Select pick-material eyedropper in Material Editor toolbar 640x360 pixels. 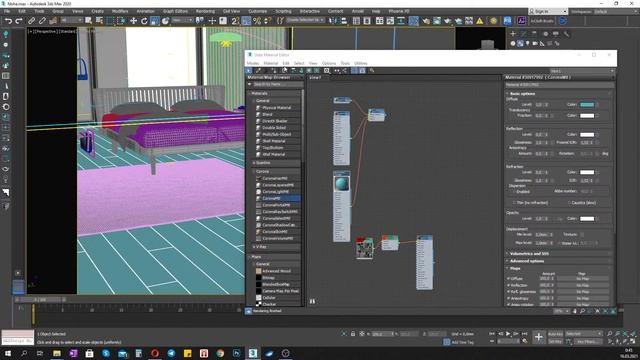coord(258,71)
